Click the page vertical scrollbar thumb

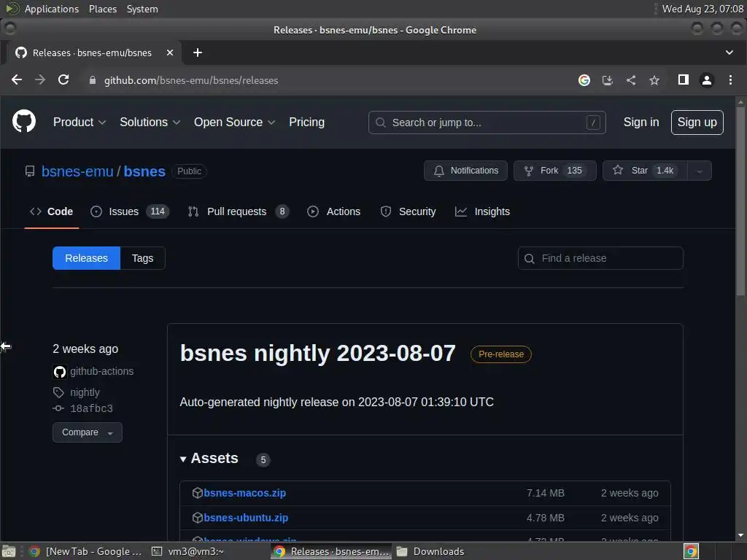pos(740,200)
